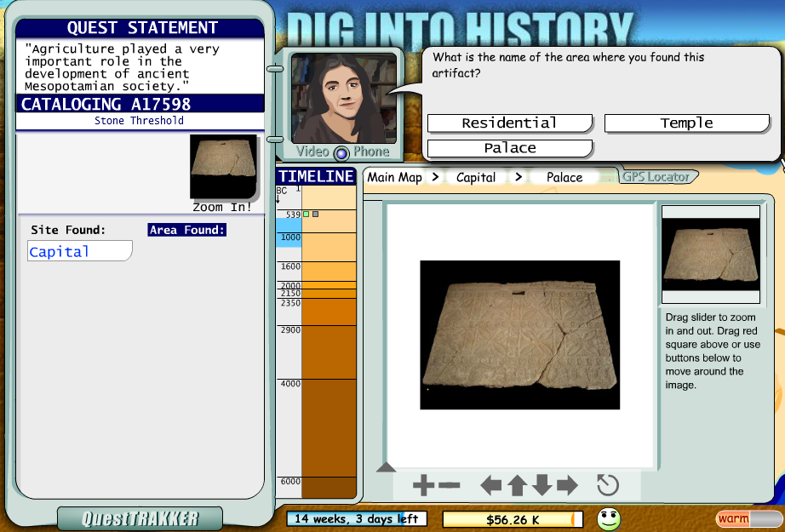Switch to the Capital breadcrumb tab
The height and width of the screenshot is (532, 785).
477,177
